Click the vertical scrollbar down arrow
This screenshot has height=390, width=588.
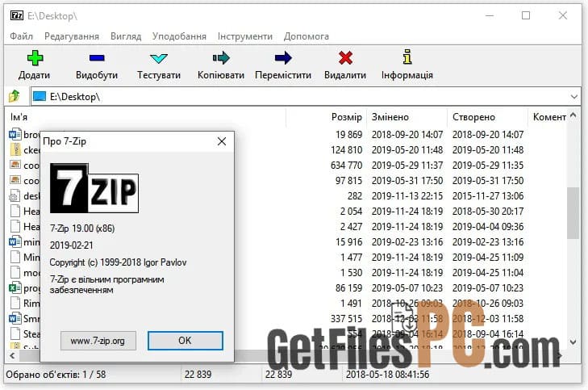[573, 342]
